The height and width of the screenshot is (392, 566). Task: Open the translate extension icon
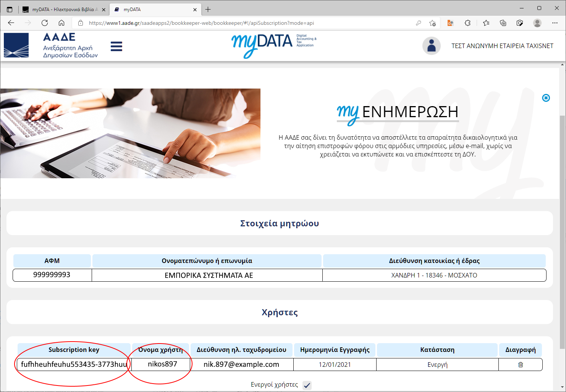pyautogui.click(x=451, y=23)
